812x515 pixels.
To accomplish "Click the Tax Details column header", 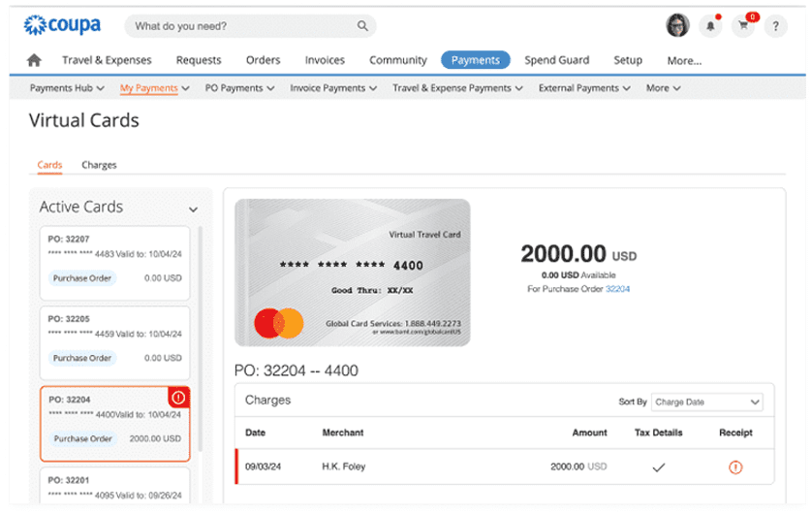I will coord(658,433).
